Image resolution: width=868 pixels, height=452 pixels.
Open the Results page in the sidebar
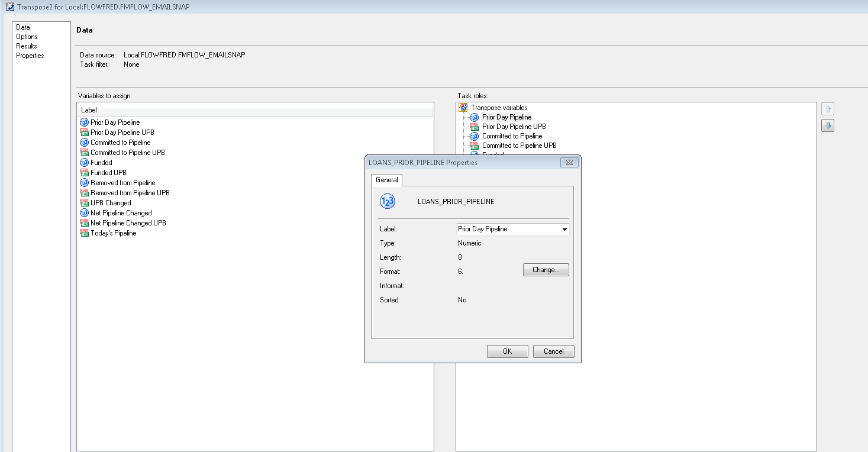[25, 46]
